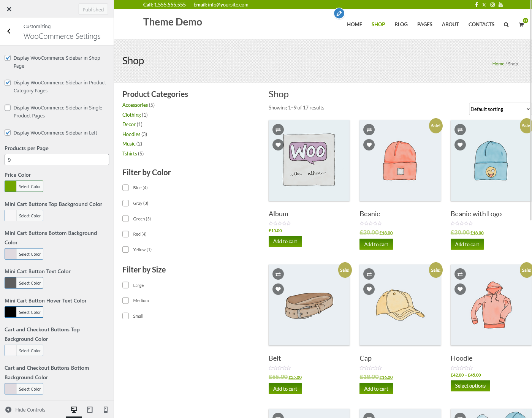Open the shopping cart icon in header
The image size is (532, 418).
coord(521,25)
